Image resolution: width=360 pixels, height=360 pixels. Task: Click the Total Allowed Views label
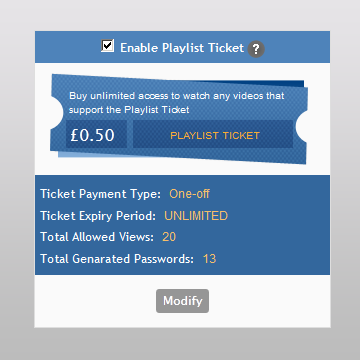(97, 237)
